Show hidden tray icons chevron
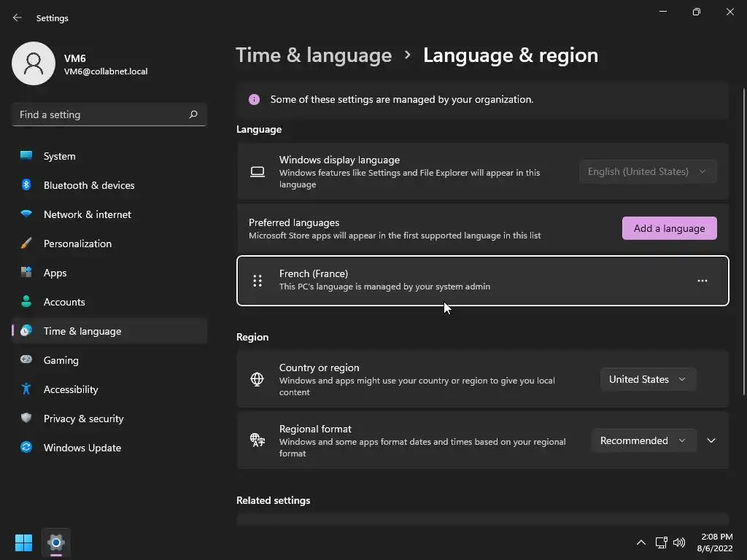Viewport: 747px width, 560px height. pos(640,542)
